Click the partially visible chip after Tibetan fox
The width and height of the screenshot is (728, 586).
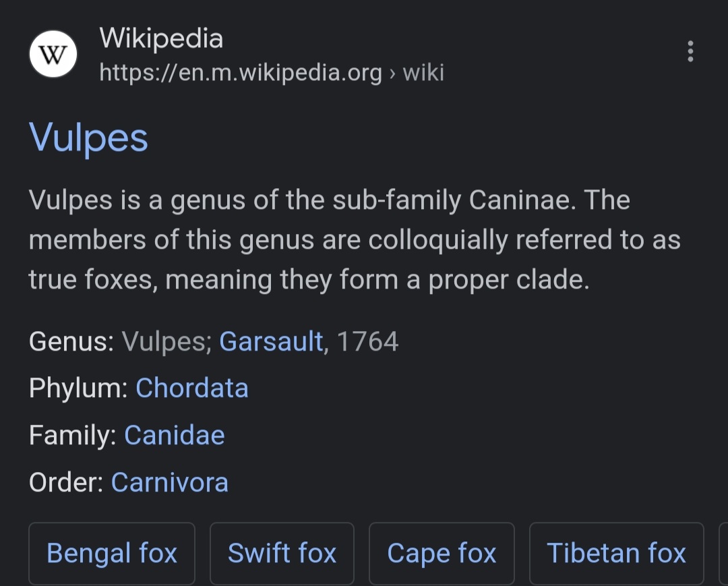click(x=723, y=554)
